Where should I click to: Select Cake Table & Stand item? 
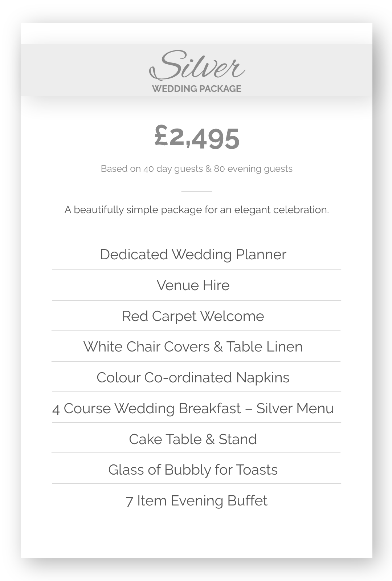(x=193, y=439)
